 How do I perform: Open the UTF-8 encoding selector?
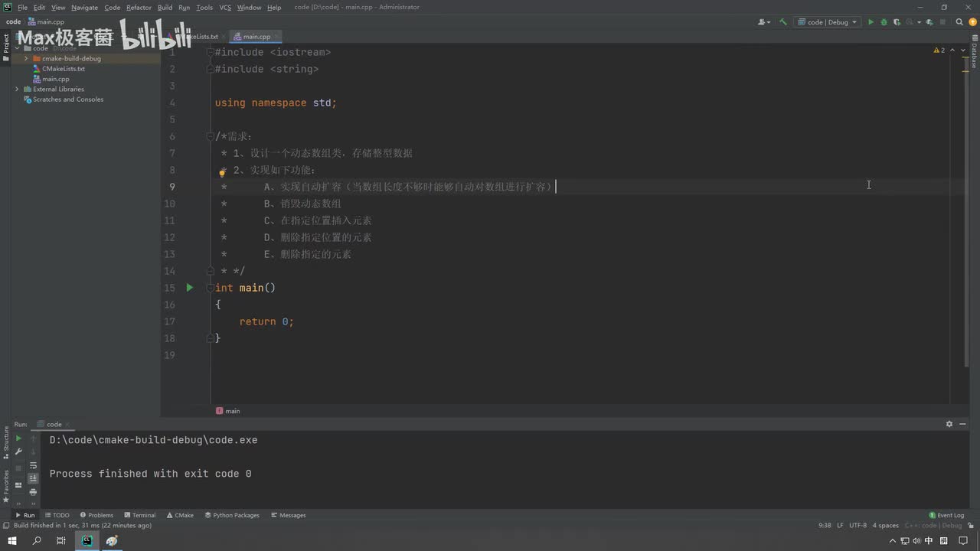tap(857, 526)
